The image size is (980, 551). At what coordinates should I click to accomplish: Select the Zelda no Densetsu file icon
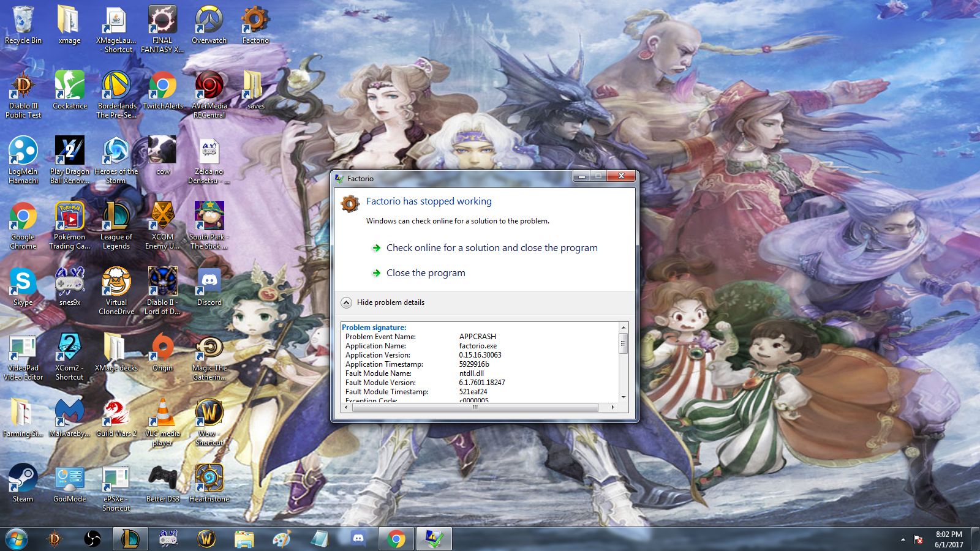(x=209, y=160)
